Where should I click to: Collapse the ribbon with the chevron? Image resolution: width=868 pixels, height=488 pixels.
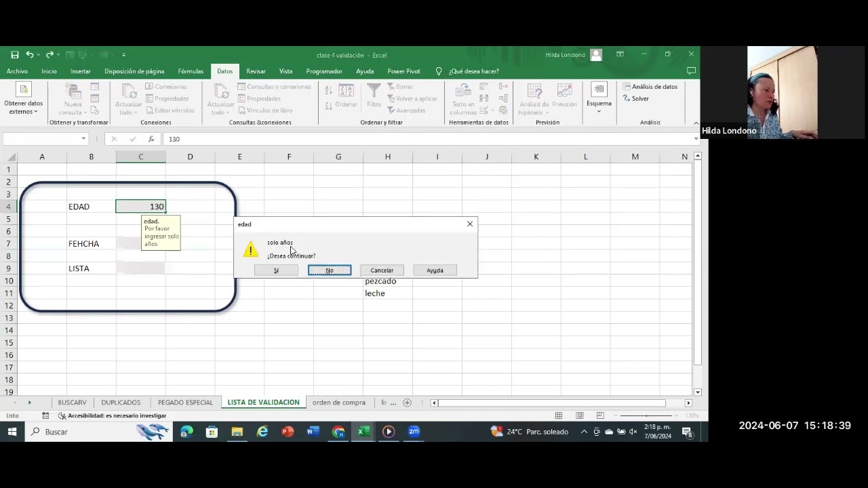click(696, 123)
